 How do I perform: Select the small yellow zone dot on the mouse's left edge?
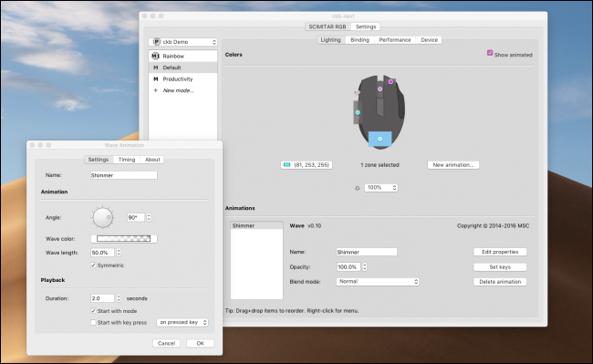tap(358, 92)
